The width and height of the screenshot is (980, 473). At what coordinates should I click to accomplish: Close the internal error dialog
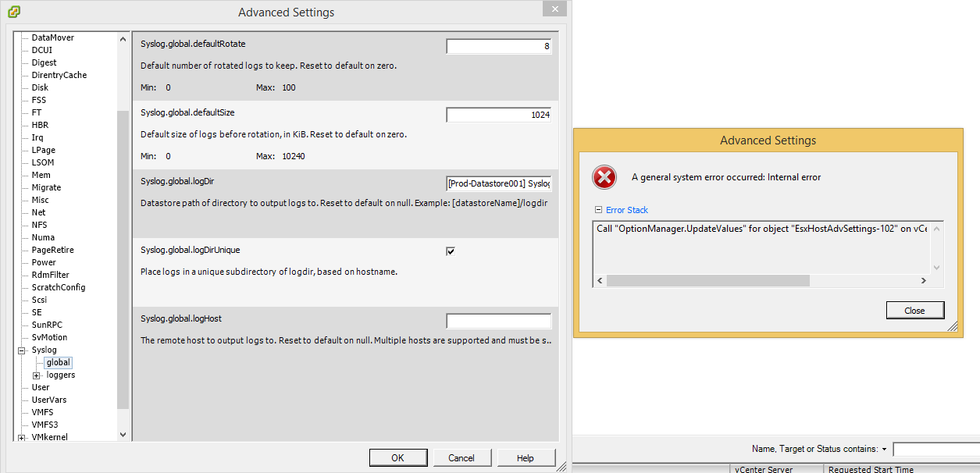(914, 310)
